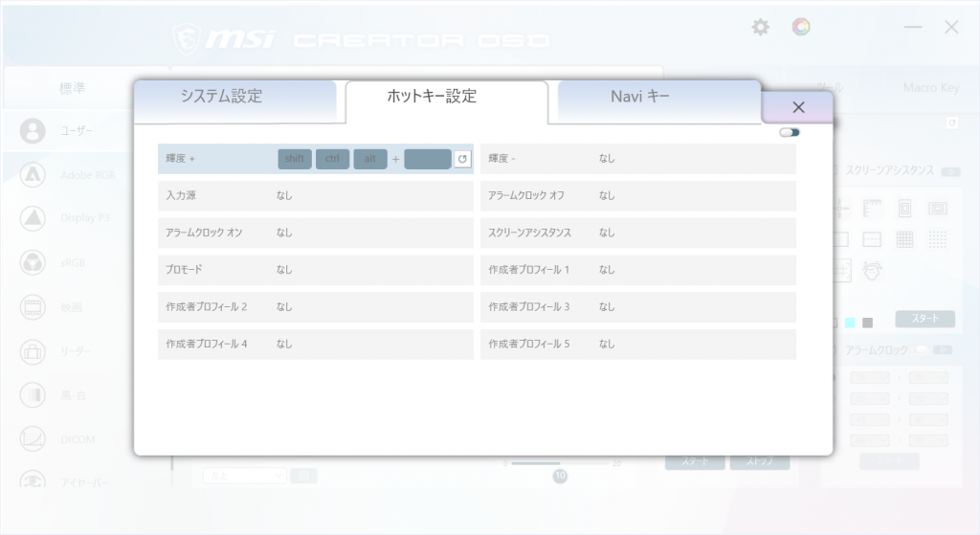This screenshot has height=535, width=980.
Task: Choose the horizontal split-line screen assistance icon
Action: pyautogui.click(x=872, y=239)
